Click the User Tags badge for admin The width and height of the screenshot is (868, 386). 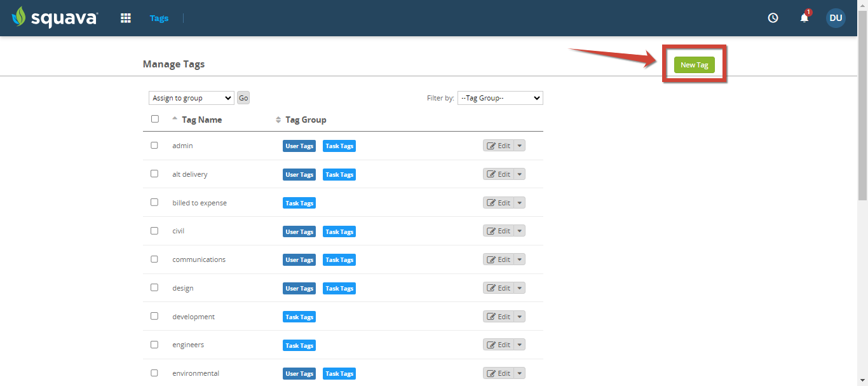[x=299, y=146]
